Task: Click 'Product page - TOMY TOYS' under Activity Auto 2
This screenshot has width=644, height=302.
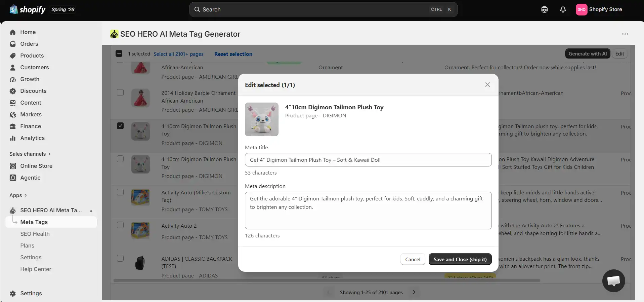Action: (194, 237)
